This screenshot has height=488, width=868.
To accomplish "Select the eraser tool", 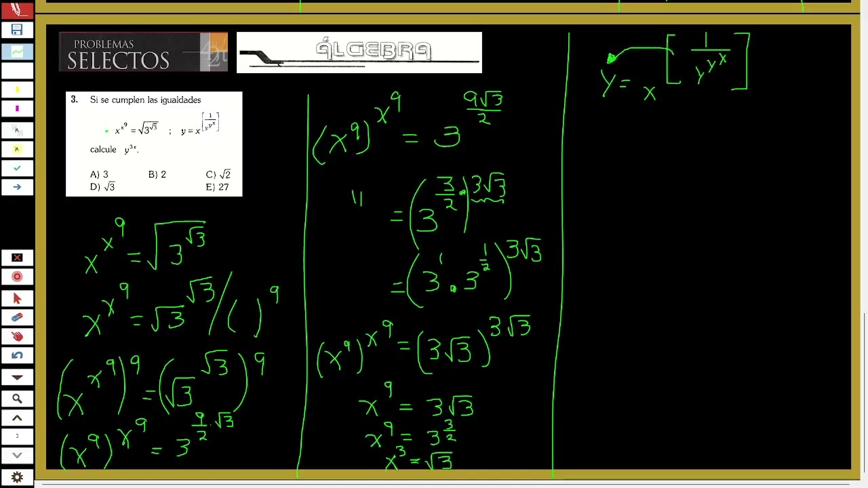I will (x=17, y=317).
